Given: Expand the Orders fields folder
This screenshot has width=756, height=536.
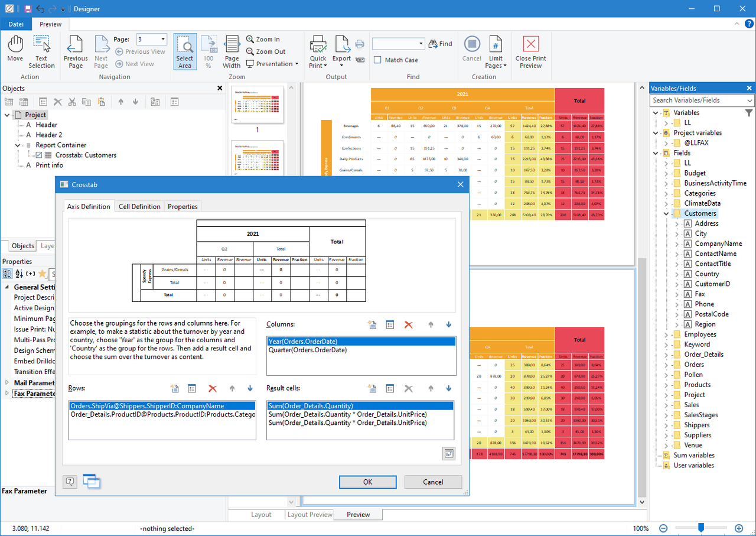Looking at the screenshot, I should point(666,365).
